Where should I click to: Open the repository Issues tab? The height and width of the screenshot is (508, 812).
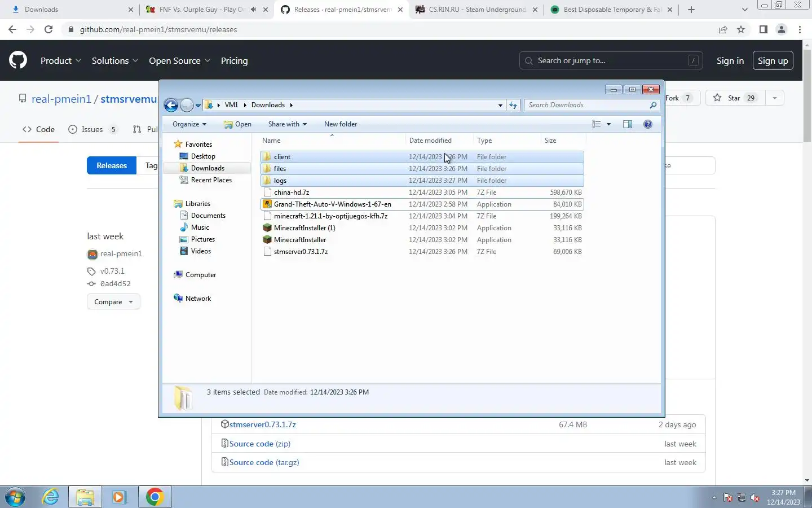[92, 129]
